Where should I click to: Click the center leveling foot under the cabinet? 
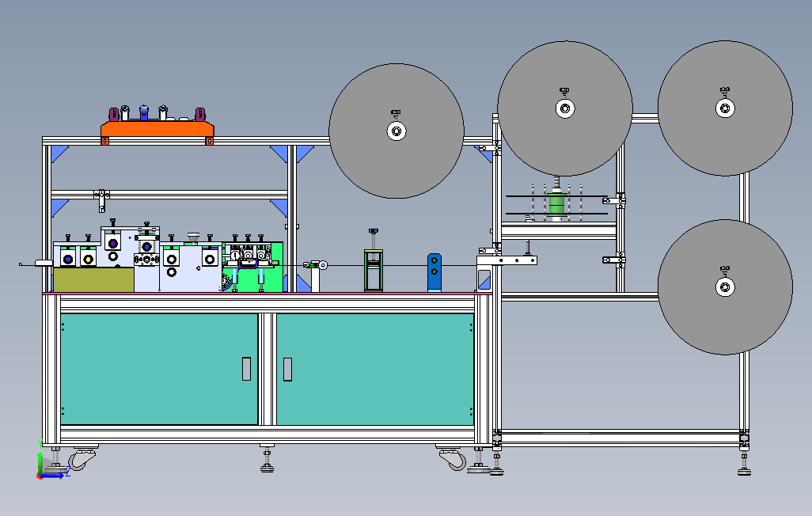[268, 459]
